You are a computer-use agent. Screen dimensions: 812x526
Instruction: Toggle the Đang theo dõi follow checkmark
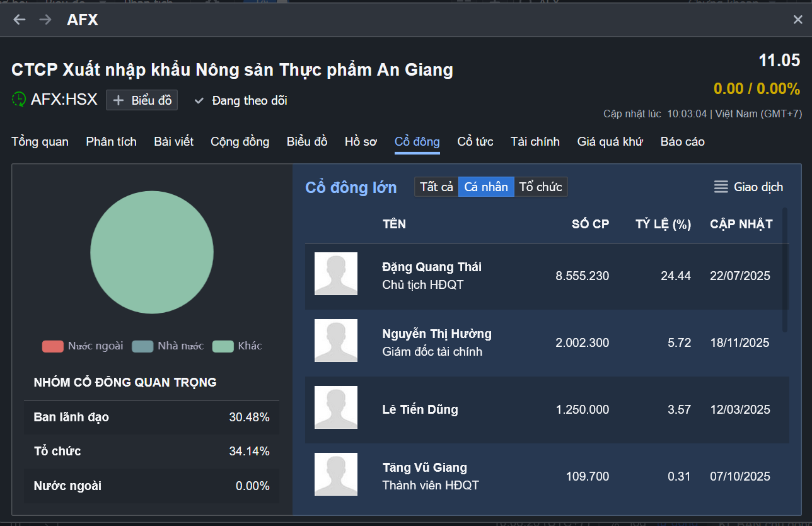199,100
